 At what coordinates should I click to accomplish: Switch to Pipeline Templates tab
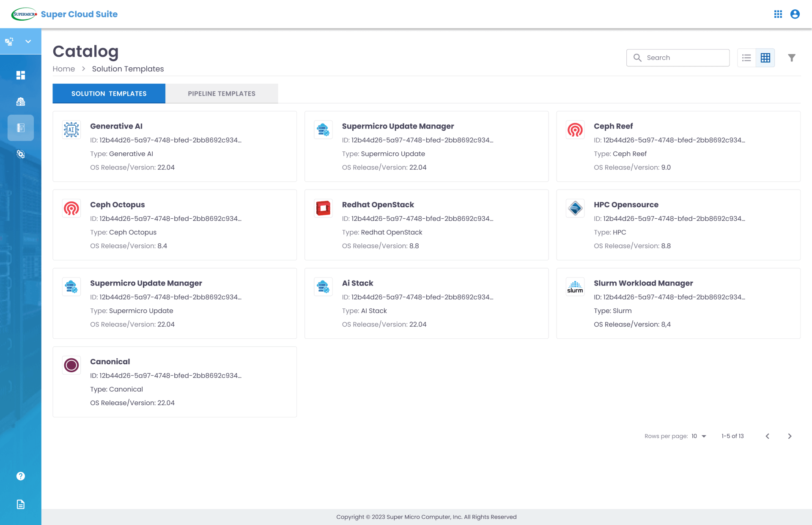click(x=222, y=93)
